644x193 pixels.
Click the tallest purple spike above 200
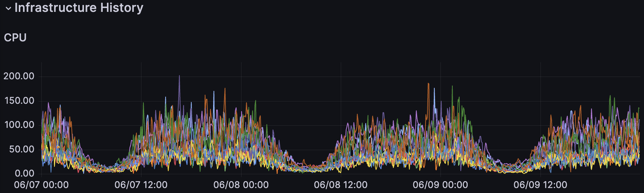(179, 76)
